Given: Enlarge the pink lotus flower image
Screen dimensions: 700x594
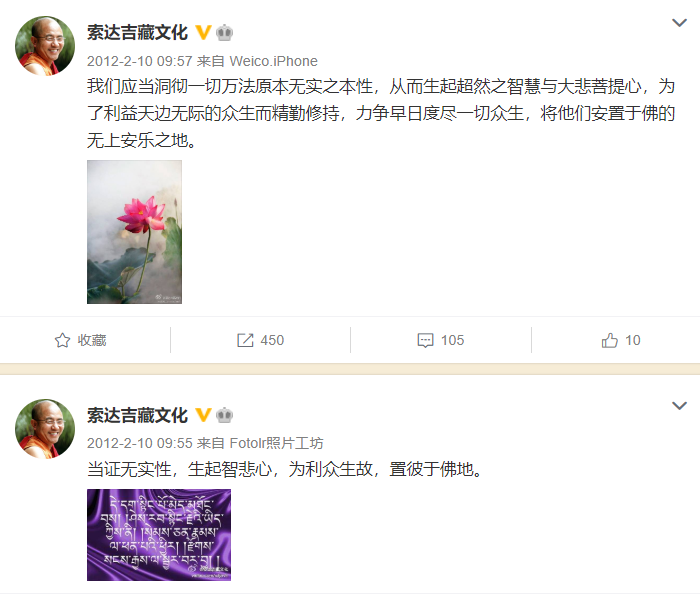Looking at the screenshot, I should (x=134, y=232).
